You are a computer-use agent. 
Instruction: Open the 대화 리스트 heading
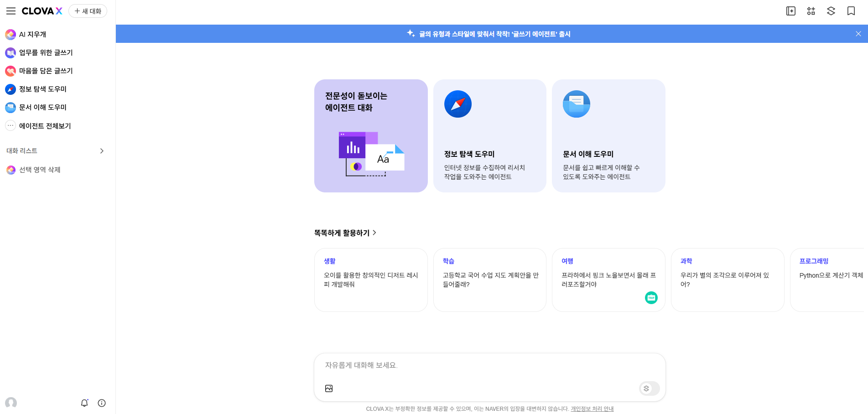pos(22,151)
